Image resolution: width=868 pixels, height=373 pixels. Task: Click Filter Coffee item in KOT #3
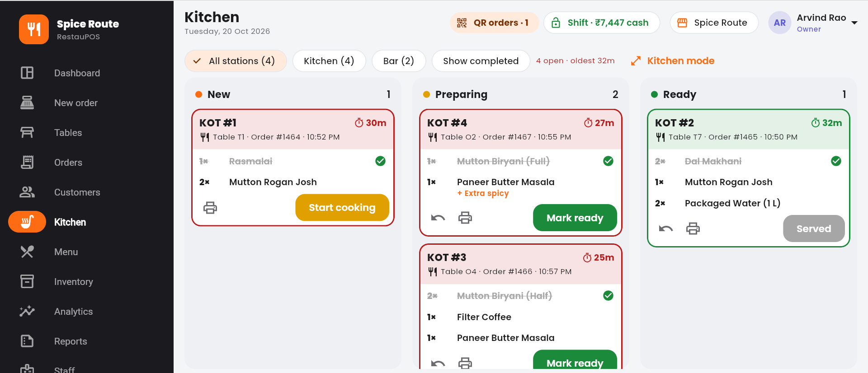point(484,317)
